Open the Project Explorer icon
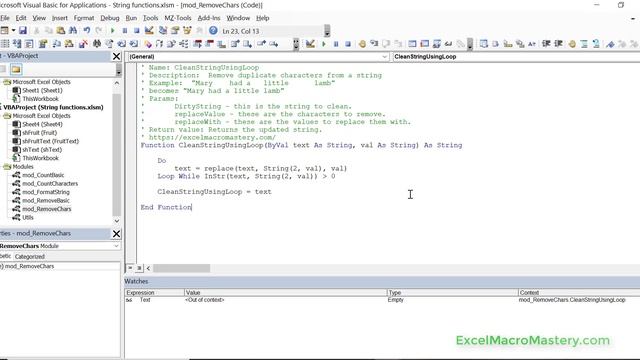 click(x=162, y=31)
